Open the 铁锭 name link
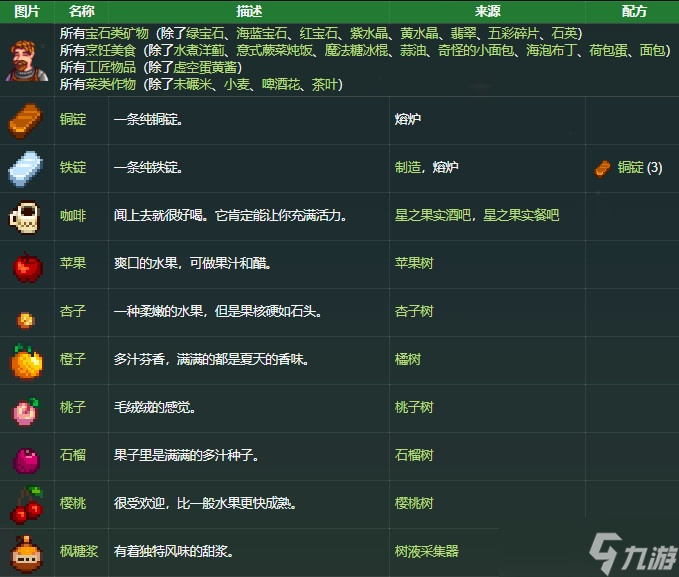The height and width of the screenshot is (577, 679). point(73,167)
